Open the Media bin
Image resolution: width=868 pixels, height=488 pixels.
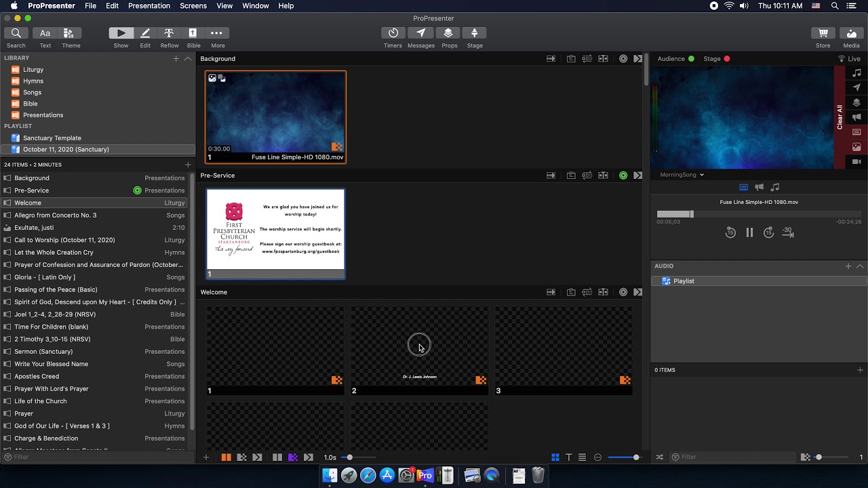pyautogui.click(x=852, y=33)
